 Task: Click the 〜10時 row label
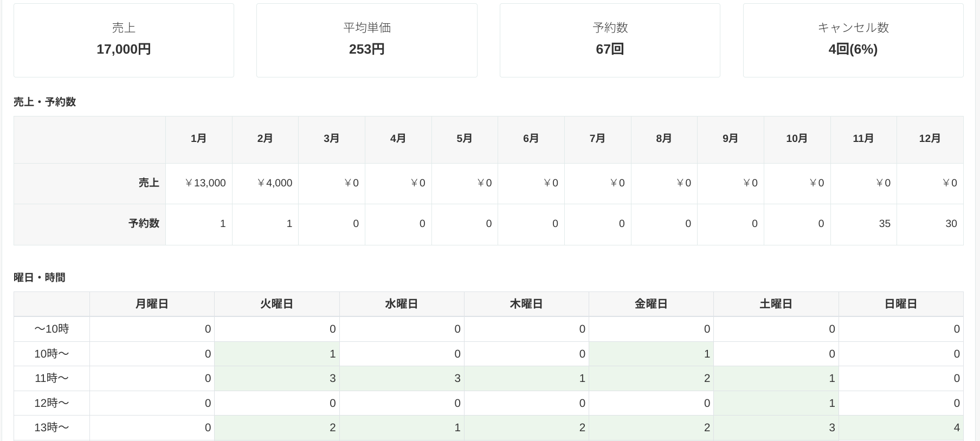(52, 329)
